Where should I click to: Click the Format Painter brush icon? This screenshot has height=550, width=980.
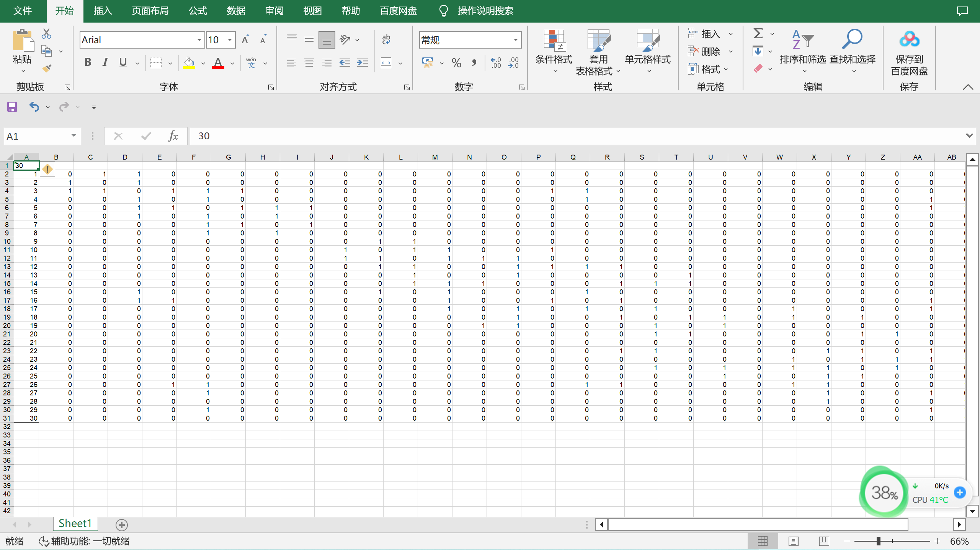(x=47, y=69)
